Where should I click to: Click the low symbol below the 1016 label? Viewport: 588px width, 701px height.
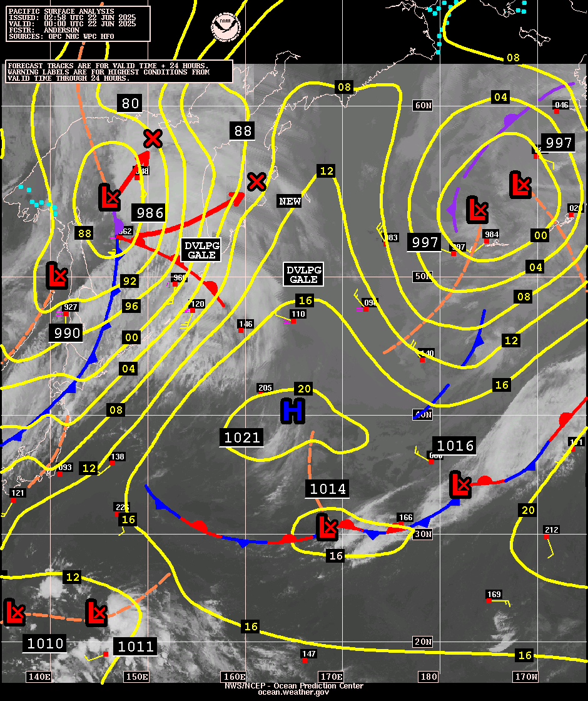(x=460, y=484)
